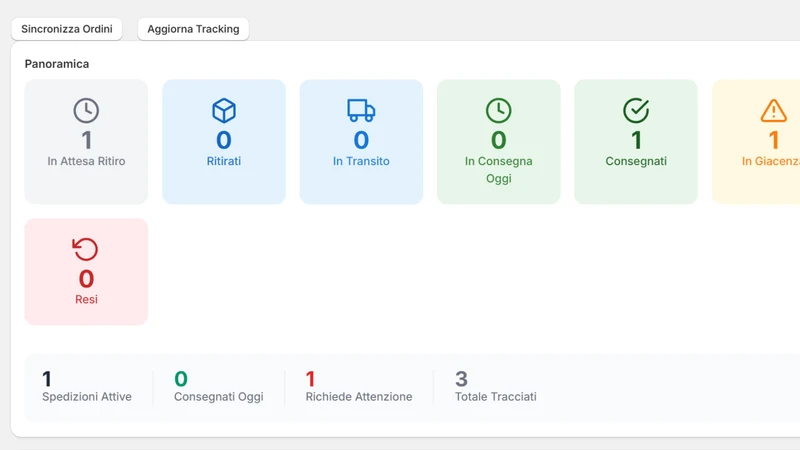Click the checkmark icon in the Consegnati card
Screen dimensions: 800x450
pyautogui.click(x=636, y=110)
